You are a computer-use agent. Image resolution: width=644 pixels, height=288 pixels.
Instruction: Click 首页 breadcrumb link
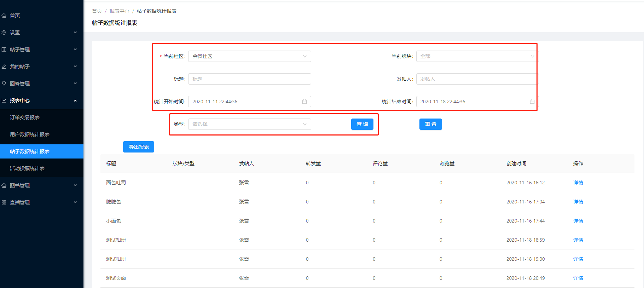97,11
